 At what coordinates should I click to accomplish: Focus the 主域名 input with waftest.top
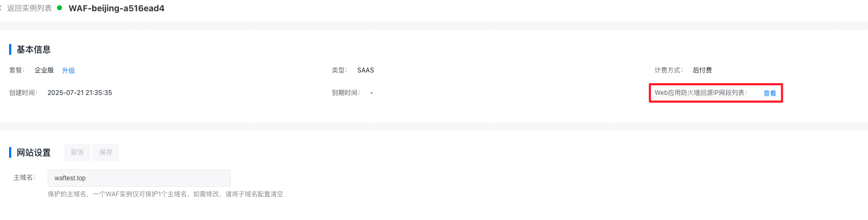tap(139, 178)
